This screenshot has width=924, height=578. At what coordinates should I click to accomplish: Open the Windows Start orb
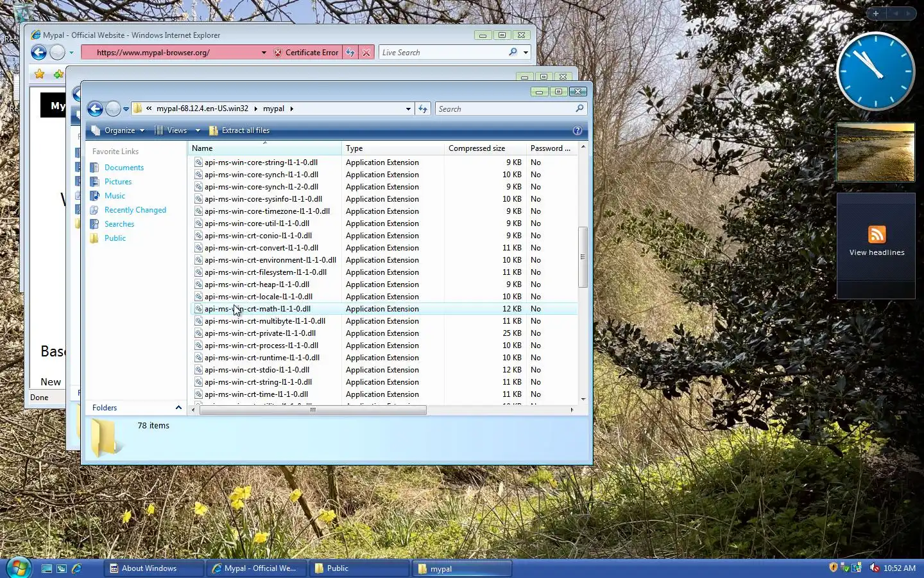19,568
